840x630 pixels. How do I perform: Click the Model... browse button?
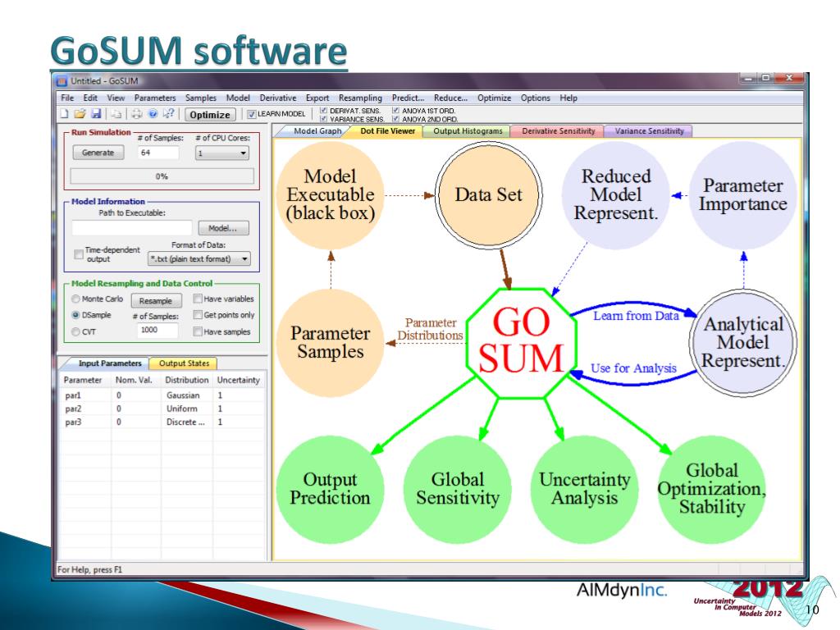pos(223,228)
